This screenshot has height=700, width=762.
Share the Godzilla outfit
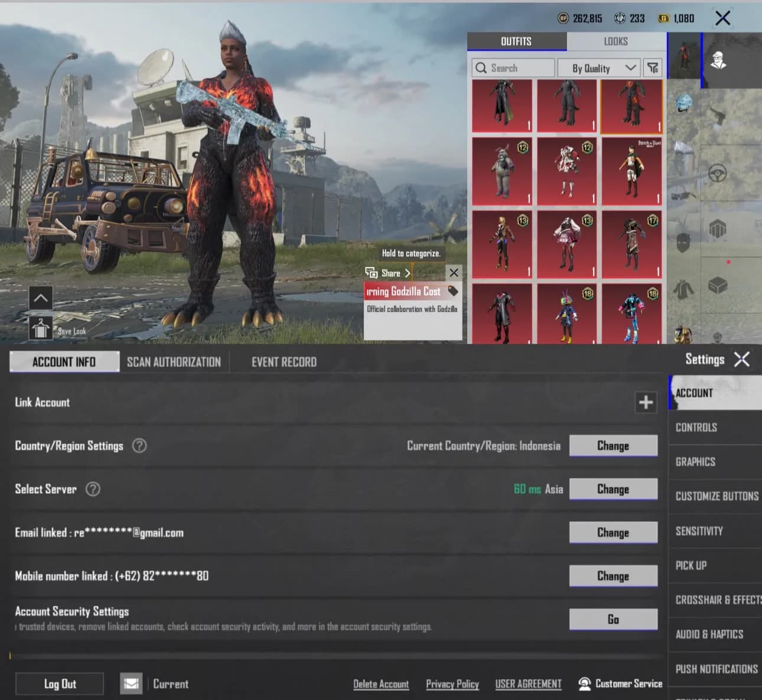click(x=387, y=273)
